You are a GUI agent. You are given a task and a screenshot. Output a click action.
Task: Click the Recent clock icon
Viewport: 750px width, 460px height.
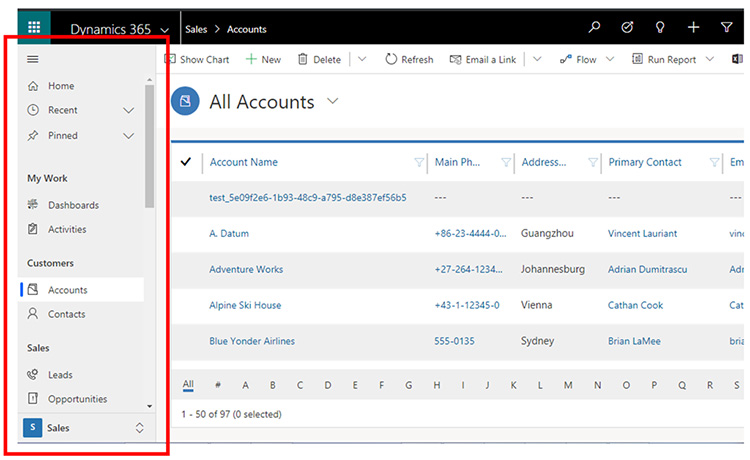(33, 110)
